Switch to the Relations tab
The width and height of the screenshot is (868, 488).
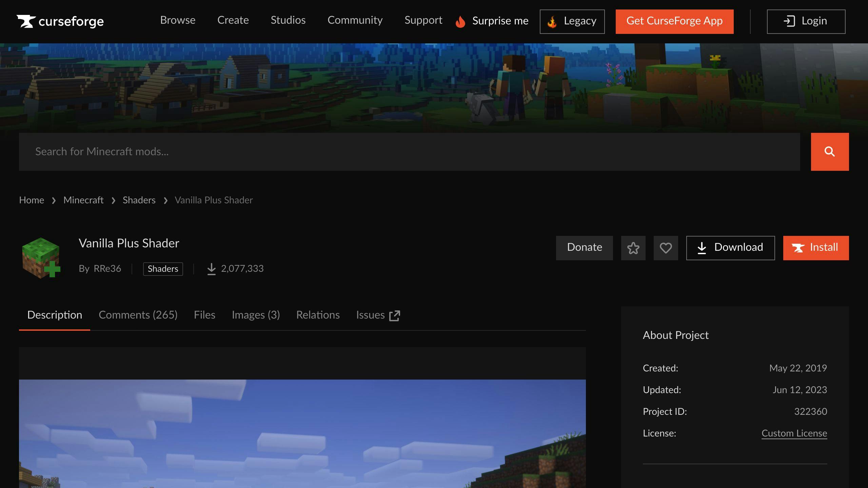(318, 315)
